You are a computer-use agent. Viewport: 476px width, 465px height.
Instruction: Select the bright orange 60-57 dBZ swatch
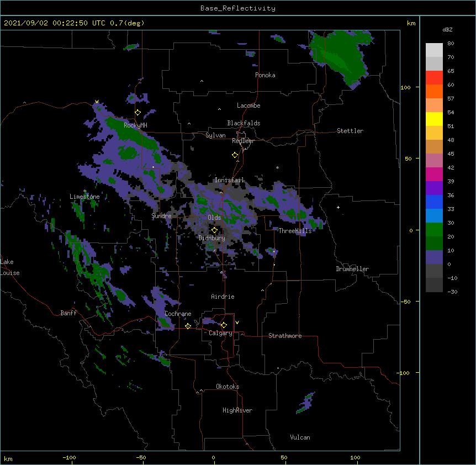(434, 91)
